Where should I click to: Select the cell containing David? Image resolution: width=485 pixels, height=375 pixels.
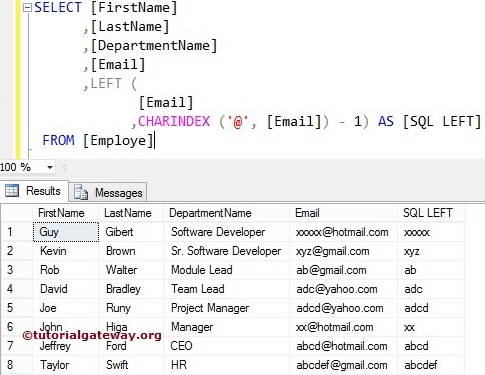[66, 289]
